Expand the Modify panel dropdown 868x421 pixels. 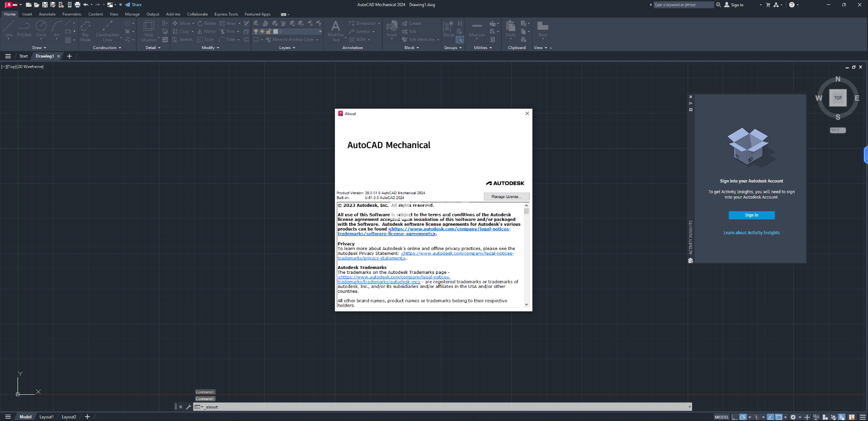point(210,48)
